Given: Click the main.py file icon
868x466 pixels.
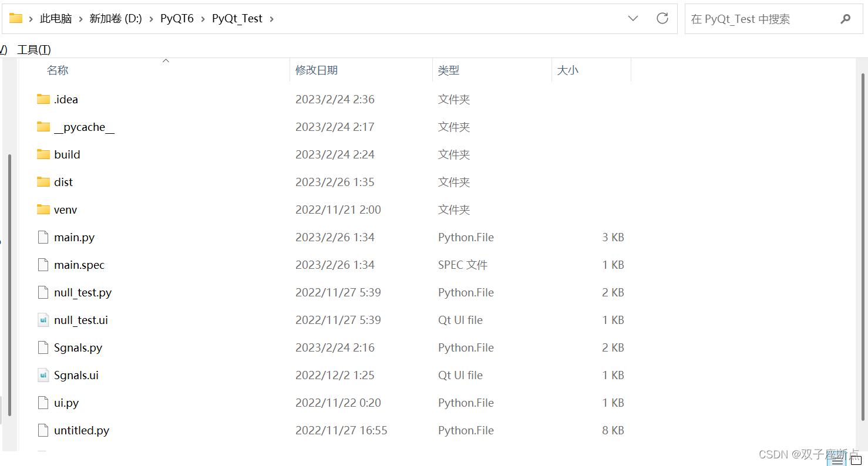Looking at the screenshot, I should tap(43, 237).
